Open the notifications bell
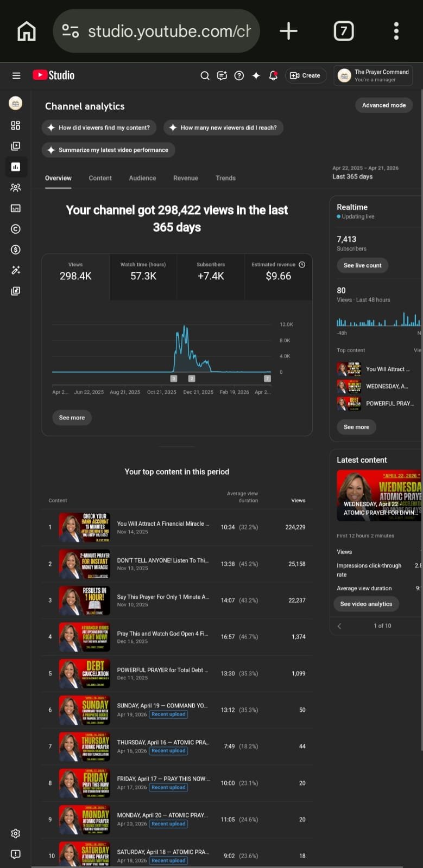This screenshot has height=868, width=423. point(273,75)
